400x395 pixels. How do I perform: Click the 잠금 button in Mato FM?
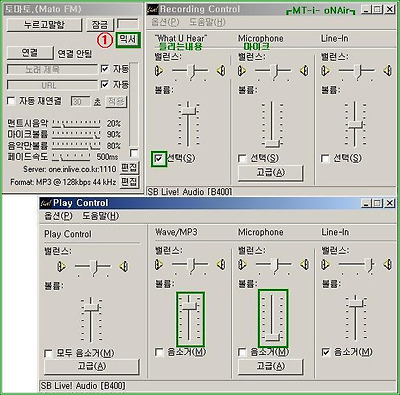point(100,25)
